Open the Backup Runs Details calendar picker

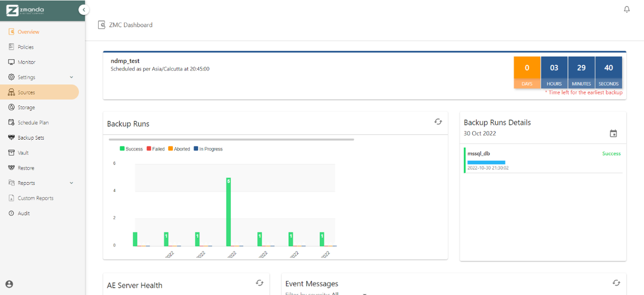(x=614, y=133)
